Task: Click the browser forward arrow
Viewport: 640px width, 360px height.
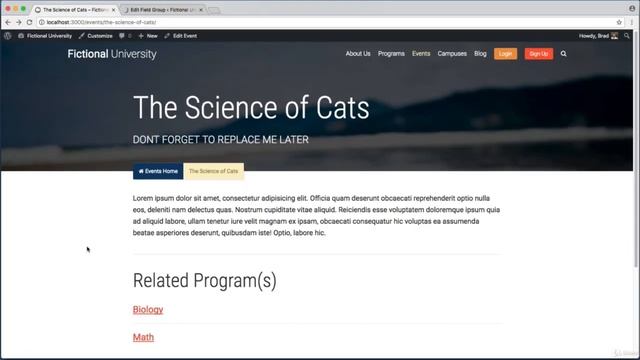Action: [x=19, y=22]
